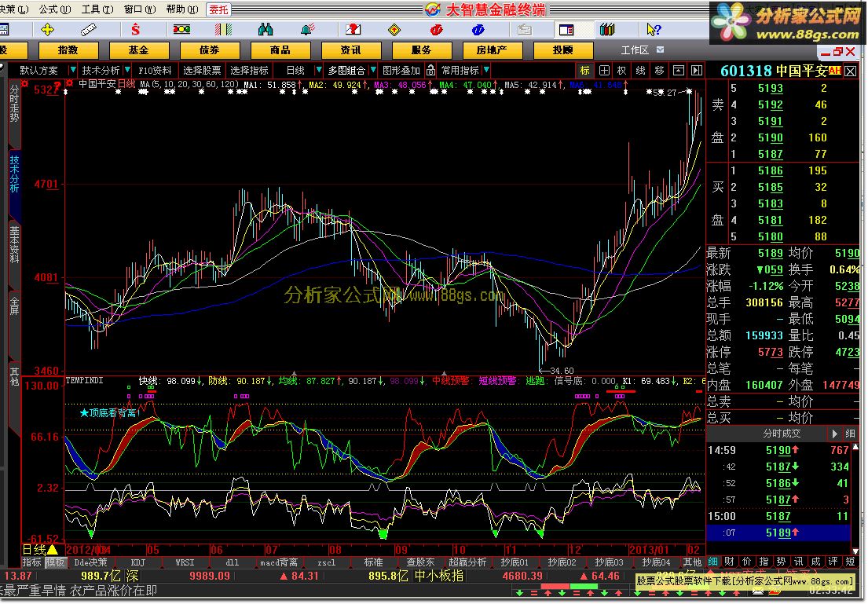Open the 公式 menu
Screen dimensions: 868x604
pyautogui.click(x=55, y=9)
